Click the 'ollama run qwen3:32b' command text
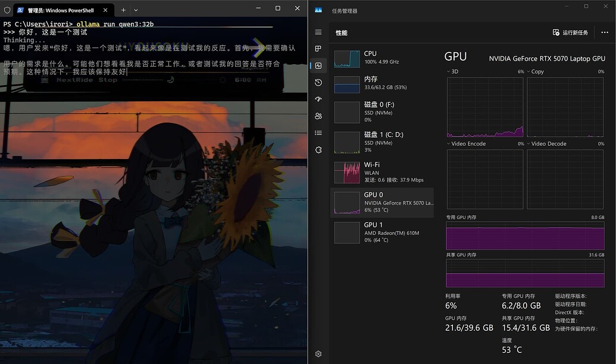Viewport: 616px width, 364px height. click(x=115, y=24)
